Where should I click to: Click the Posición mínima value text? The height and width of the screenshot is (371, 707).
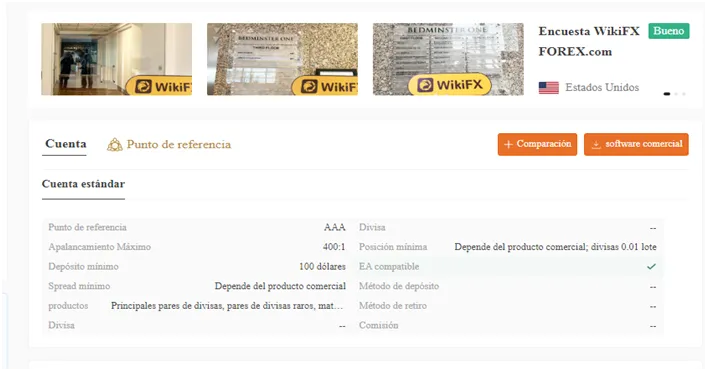(x=556, y=247)
